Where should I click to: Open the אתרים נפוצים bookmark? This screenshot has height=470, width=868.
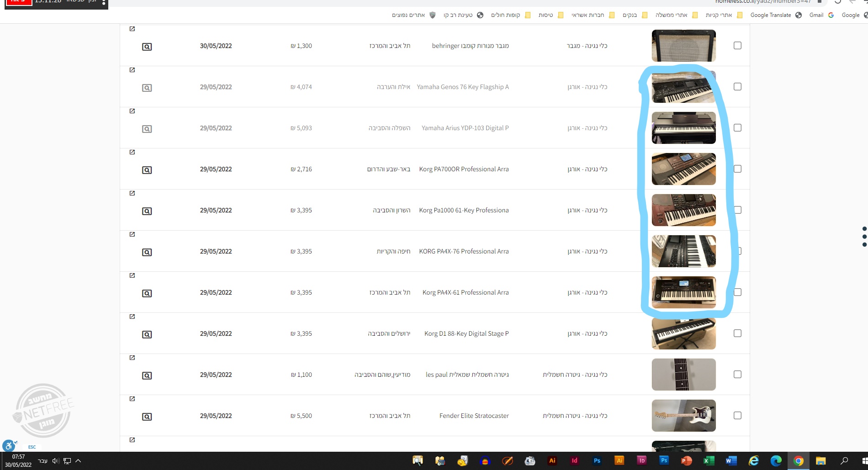tap(413, 15)
